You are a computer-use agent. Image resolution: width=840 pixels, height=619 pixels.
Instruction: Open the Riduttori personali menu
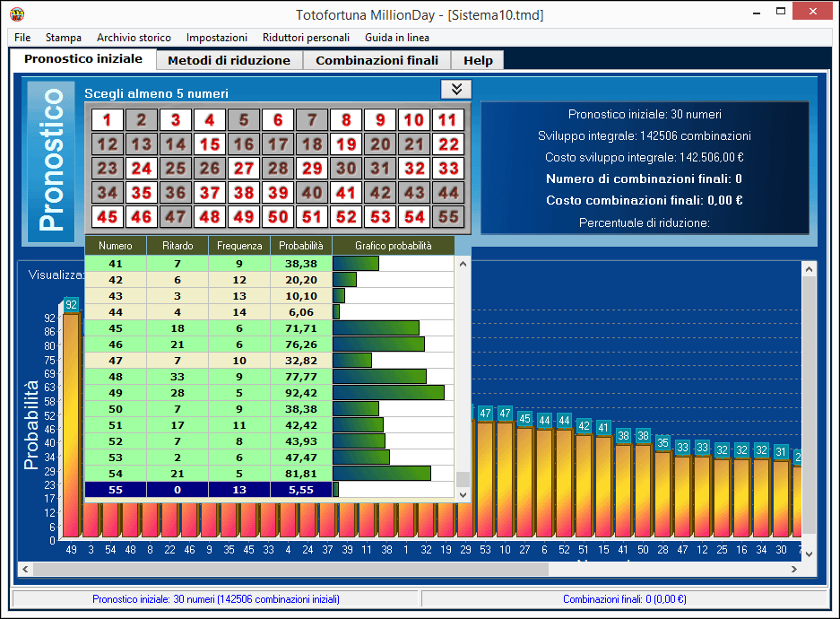coord(306,38)
